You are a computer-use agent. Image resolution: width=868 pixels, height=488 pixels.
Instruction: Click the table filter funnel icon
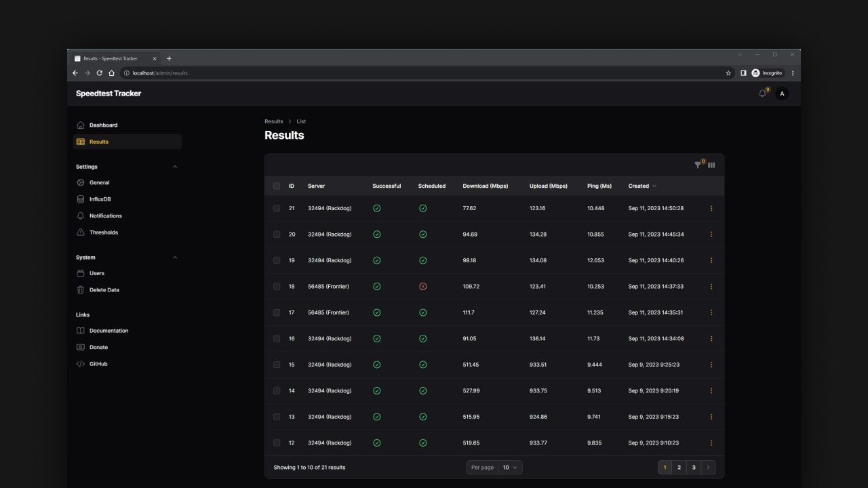(x=698, y=165)
